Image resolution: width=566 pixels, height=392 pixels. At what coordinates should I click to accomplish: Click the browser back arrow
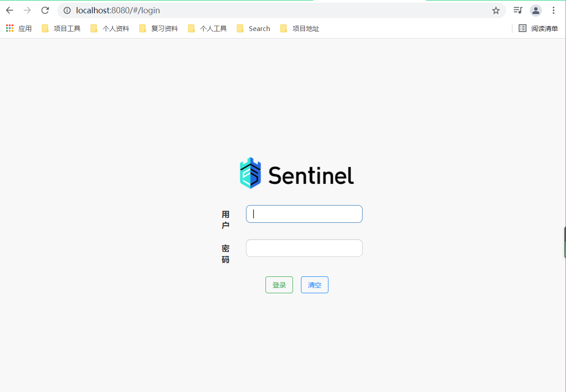point(10,10)
